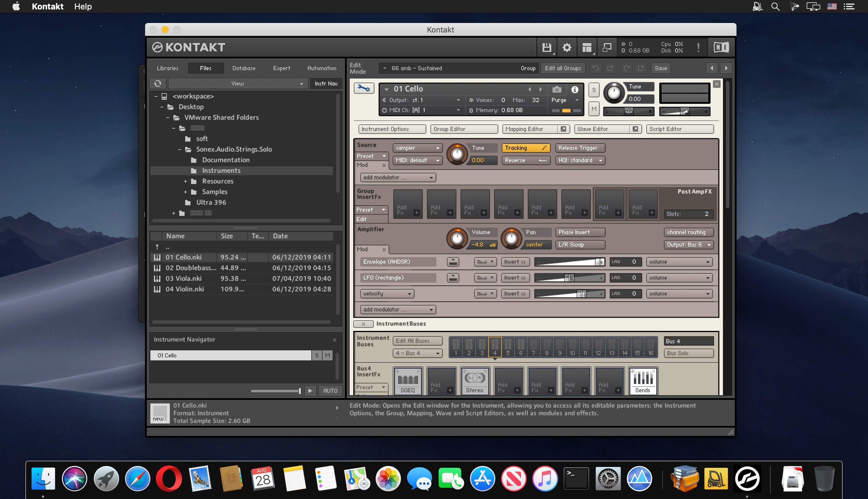Open Envelope (AHDSR) quick-jump button
Viewport: 868px width, 499px height.
tap(453, 262)
